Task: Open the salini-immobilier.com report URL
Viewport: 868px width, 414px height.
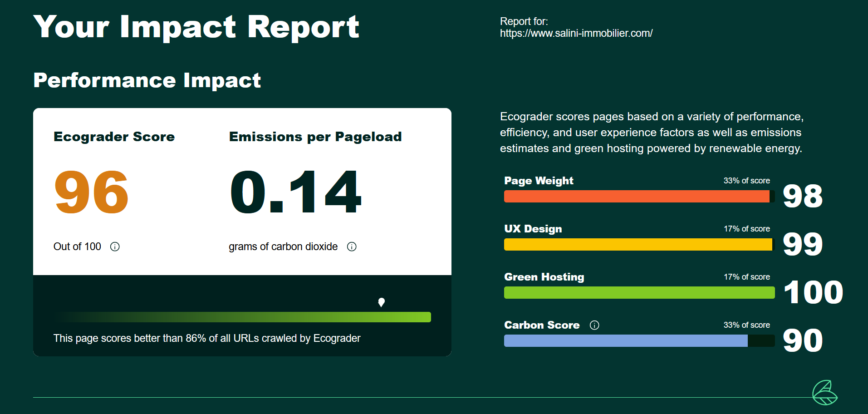Action: (x=576, y=33)
